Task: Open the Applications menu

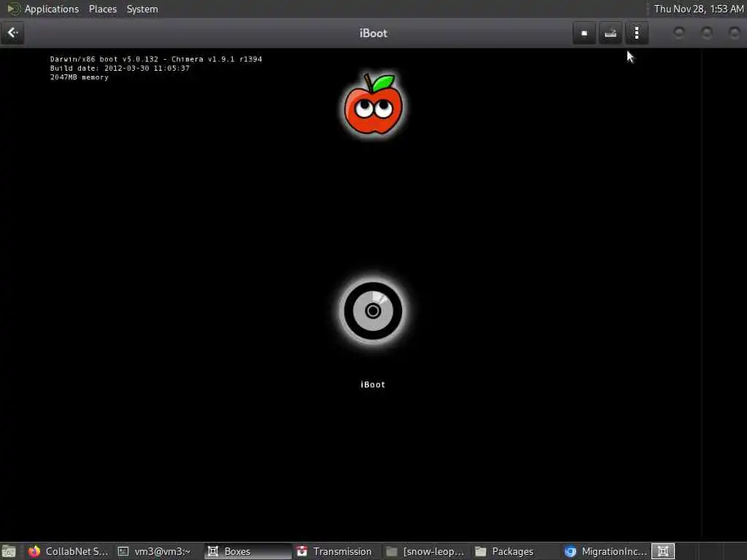Action: [52, 9]
